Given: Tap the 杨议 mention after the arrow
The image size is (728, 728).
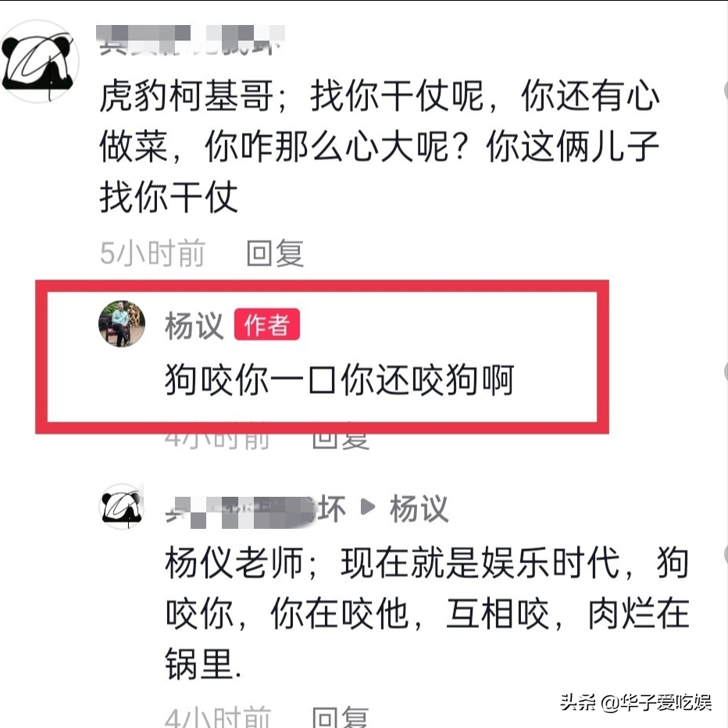Looking at the screenshot, I should 419,509.
